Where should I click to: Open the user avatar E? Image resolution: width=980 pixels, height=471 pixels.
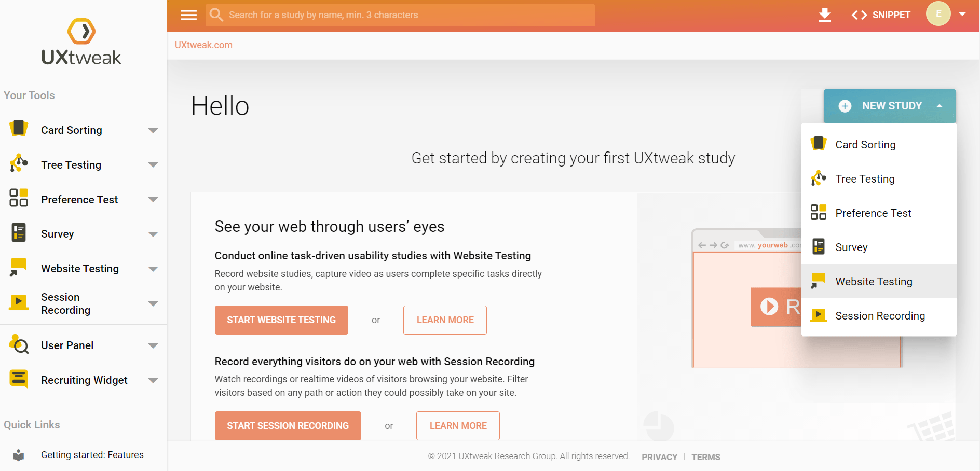click(938, 14)
